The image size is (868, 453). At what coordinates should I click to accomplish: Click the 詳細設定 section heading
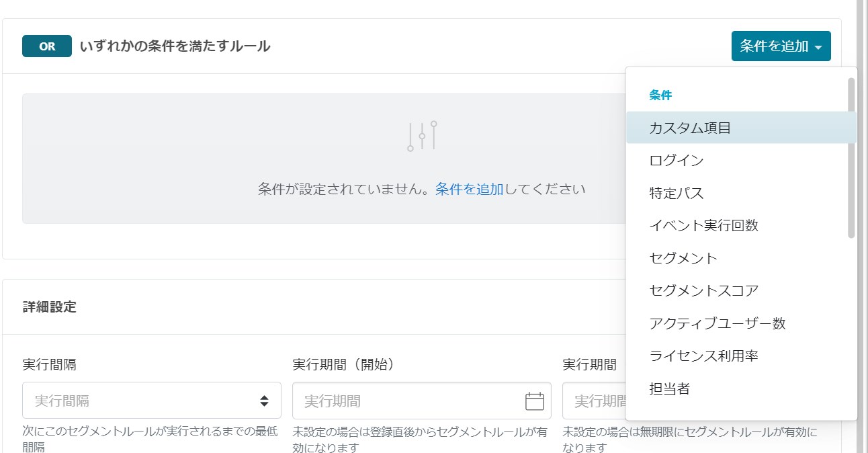click(x=49, y=307)
